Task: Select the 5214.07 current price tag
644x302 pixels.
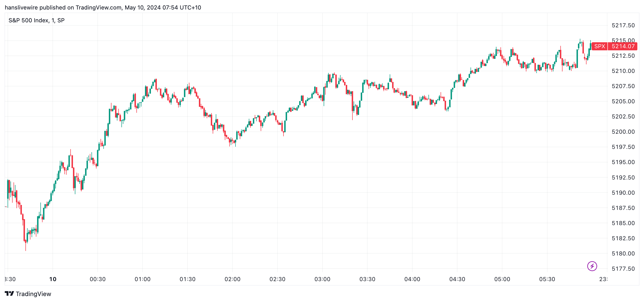Action: click(x=623, y=46)
